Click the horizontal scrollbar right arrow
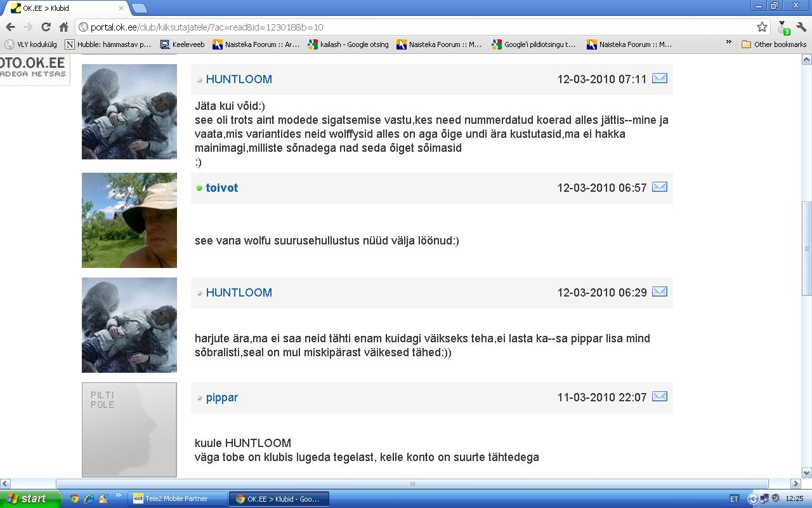812x508 pixels. pos(796,484)
